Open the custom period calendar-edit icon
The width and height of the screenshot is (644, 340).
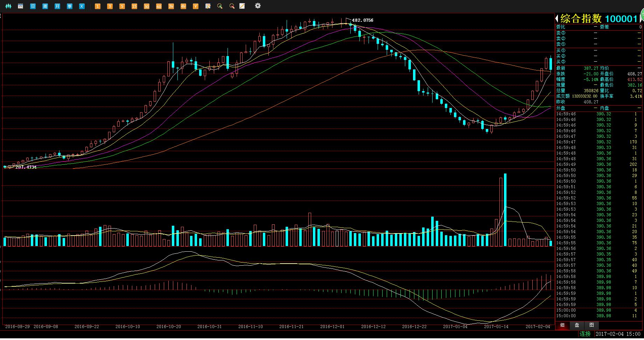208,6
